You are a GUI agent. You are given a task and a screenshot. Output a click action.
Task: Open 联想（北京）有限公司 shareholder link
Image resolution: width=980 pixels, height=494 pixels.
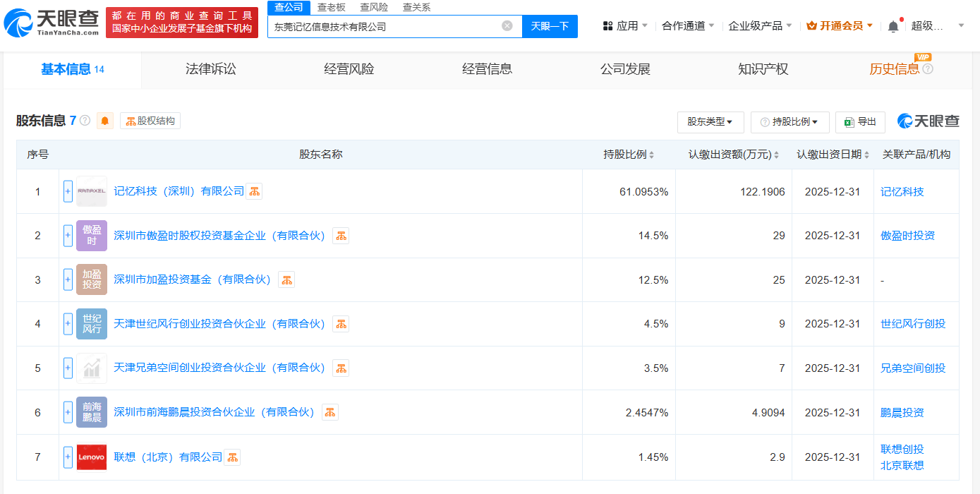click(168, 457)
